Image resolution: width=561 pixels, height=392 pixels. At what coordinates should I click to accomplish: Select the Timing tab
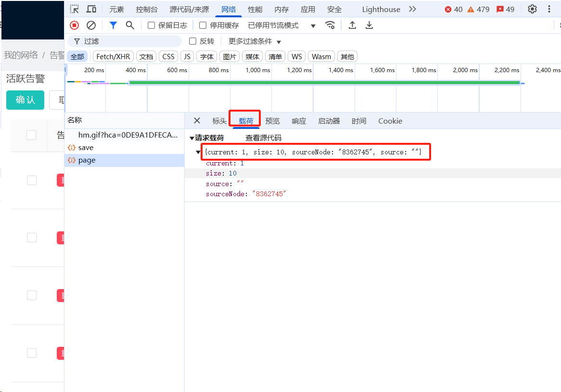[x=359, y=121]
